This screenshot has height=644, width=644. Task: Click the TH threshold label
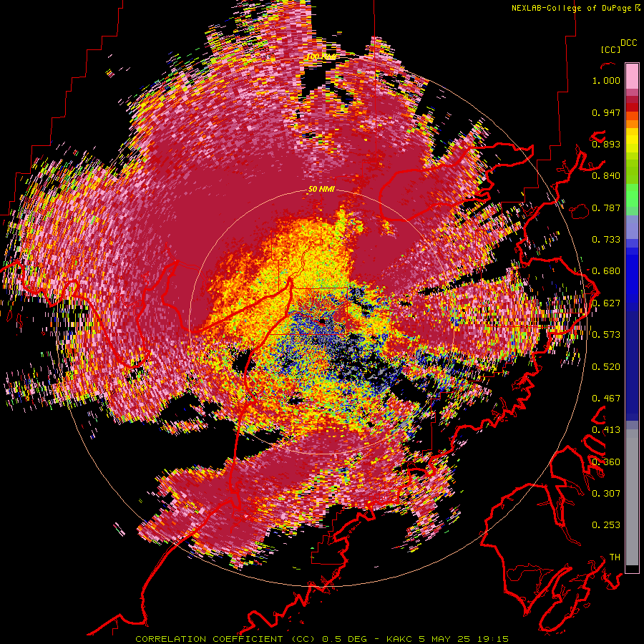[x=615, y=557]
